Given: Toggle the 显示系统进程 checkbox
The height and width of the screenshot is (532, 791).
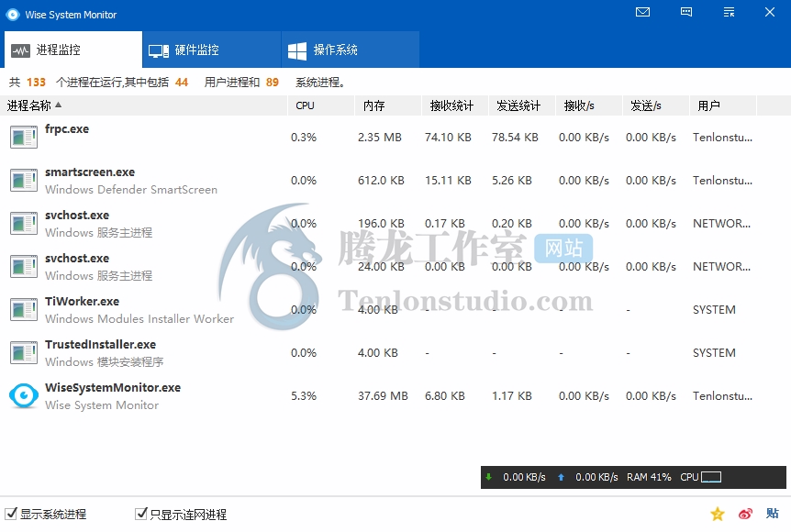Looking at the screenshot, I should (11, 514).
